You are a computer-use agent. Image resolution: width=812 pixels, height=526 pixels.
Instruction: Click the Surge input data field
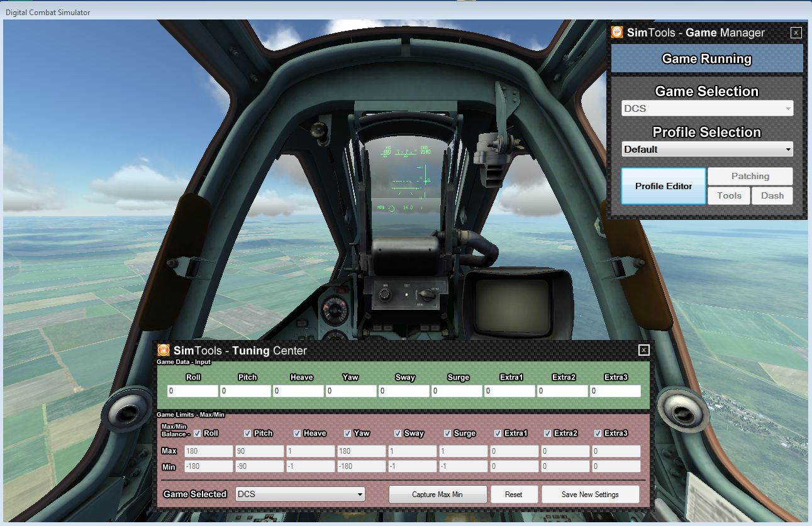457,391
